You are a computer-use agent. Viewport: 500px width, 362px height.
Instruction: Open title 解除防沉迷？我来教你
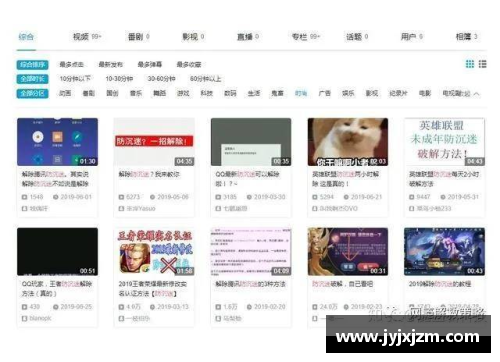coord(149,174)
